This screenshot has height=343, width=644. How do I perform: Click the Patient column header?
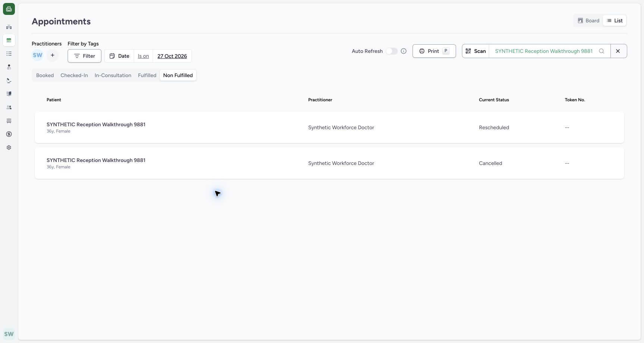pos(54,100)
